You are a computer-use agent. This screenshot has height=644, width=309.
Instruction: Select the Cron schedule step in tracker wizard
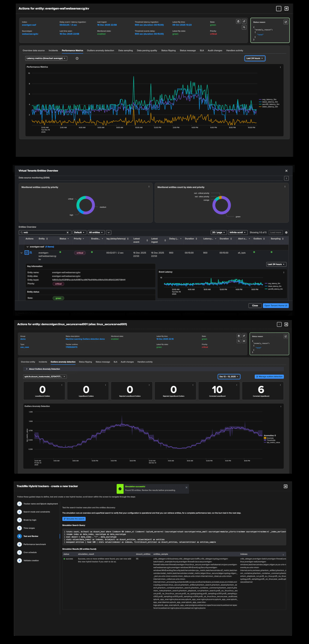30,552
